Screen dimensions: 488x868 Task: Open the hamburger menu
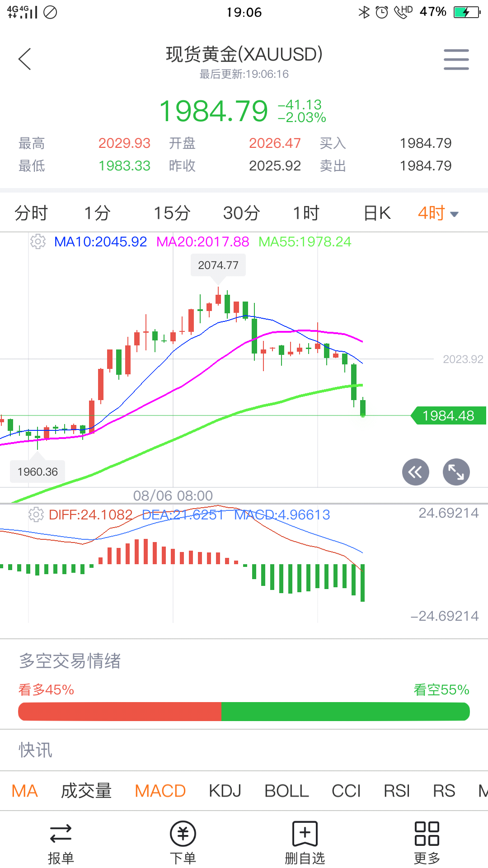[x=456, y=59]
